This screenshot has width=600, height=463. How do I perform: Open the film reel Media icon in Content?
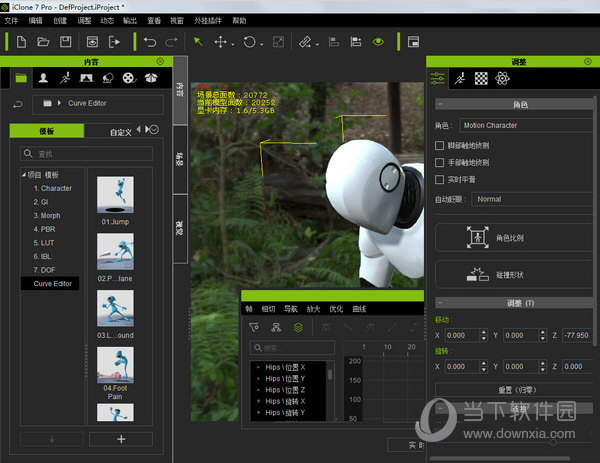pos(129,78)
